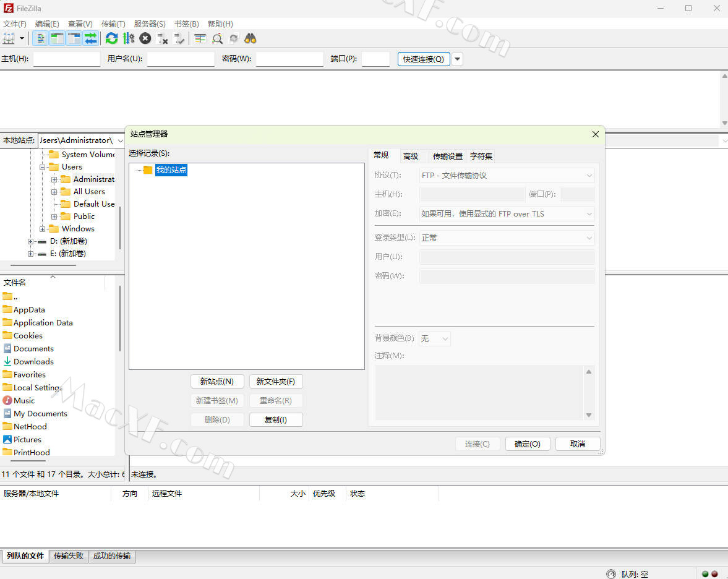Click the green refresh file lists icon
This screenshot has width=728, height=579.
point(111,38)
